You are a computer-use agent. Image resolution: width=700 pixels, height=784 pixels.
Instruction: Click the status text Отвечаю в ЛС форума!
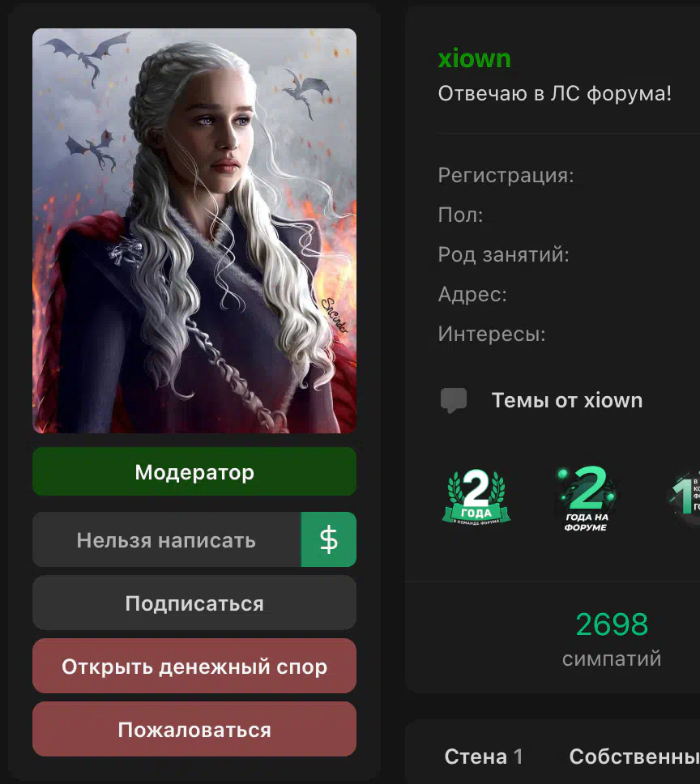pyautogui.click(x=554, y=93)
